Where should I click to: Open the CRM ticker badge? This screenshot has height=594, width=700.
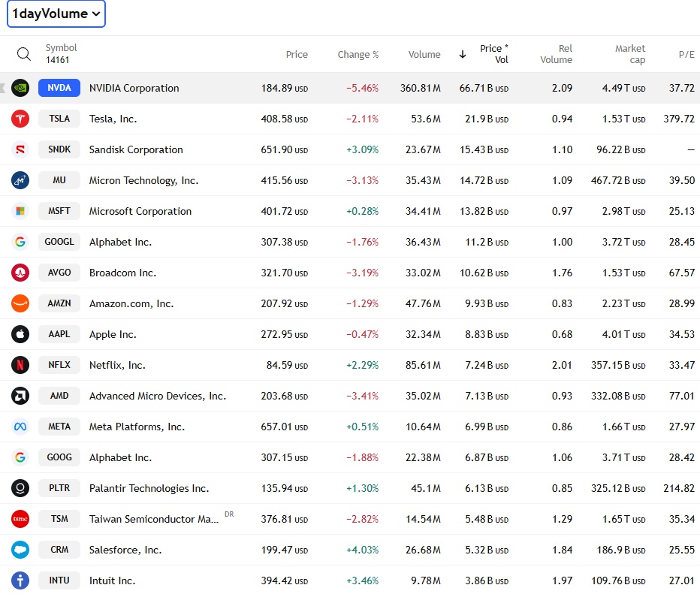coord(59,550)
